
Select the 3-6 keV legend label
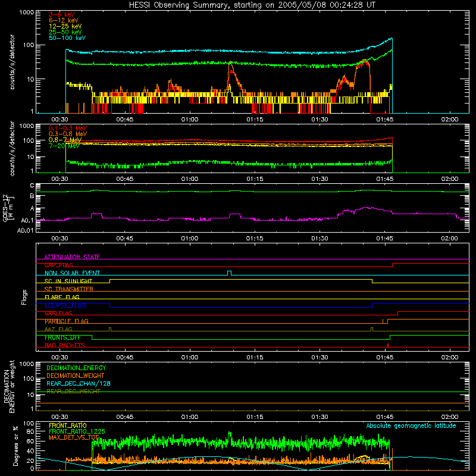(61, 14)
